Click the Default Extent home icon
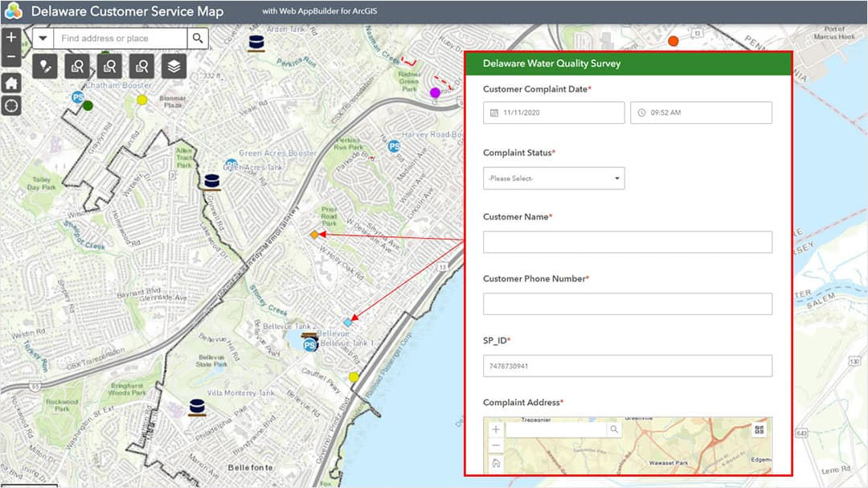The height and width of the screenshot is (488, 868). (11, 82)
